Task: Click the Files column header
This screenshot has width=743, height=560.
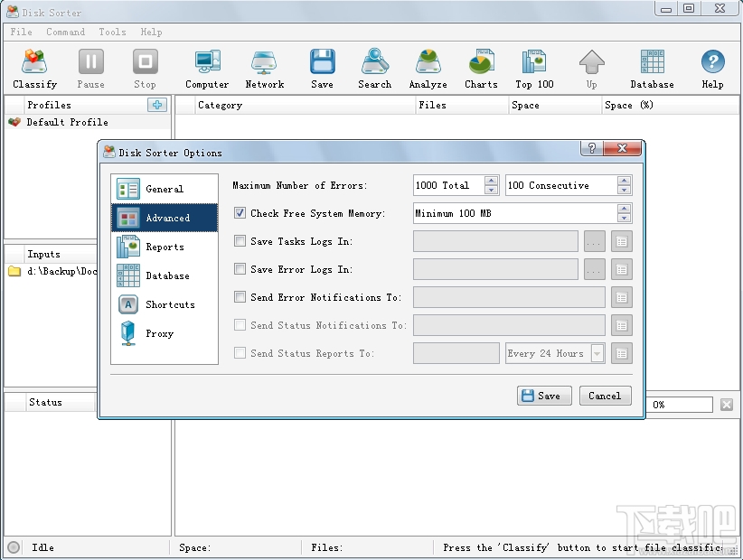Action: pyautogui.click(x=462, y=105)
